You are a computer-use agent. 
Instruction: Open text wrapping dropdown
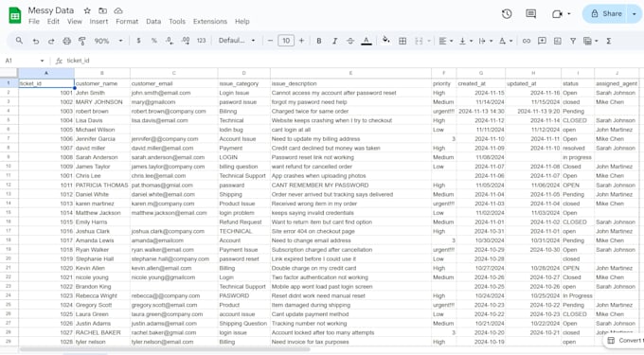click(486, 41)
